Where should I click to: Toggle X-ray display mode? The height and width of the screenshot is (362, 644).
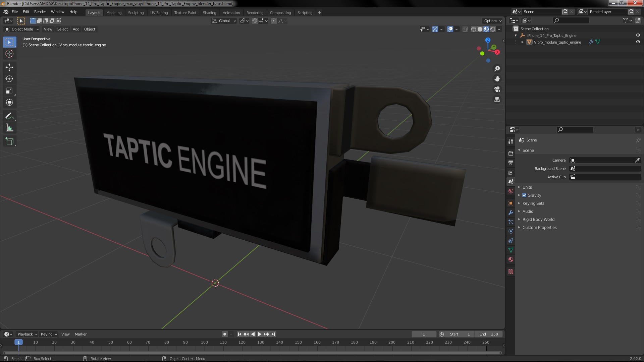point(465,29)
